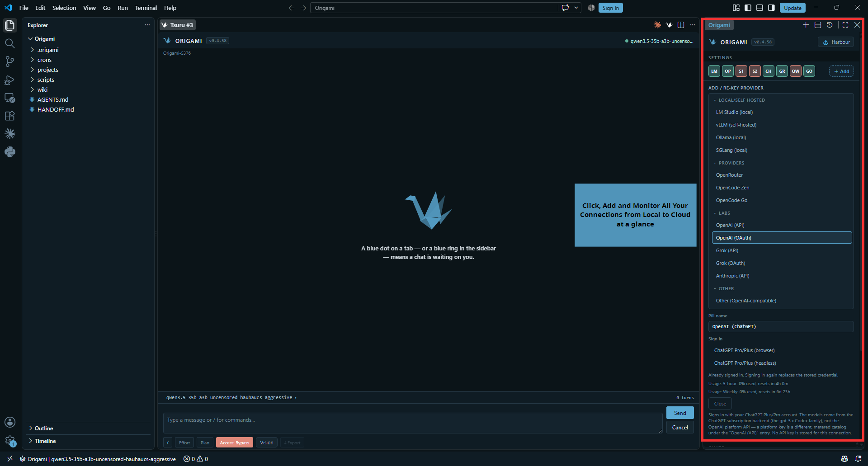Viewport: 868px width, 466px height.
Task: Select the LM provider pill
Action: (x=714, y=71)
